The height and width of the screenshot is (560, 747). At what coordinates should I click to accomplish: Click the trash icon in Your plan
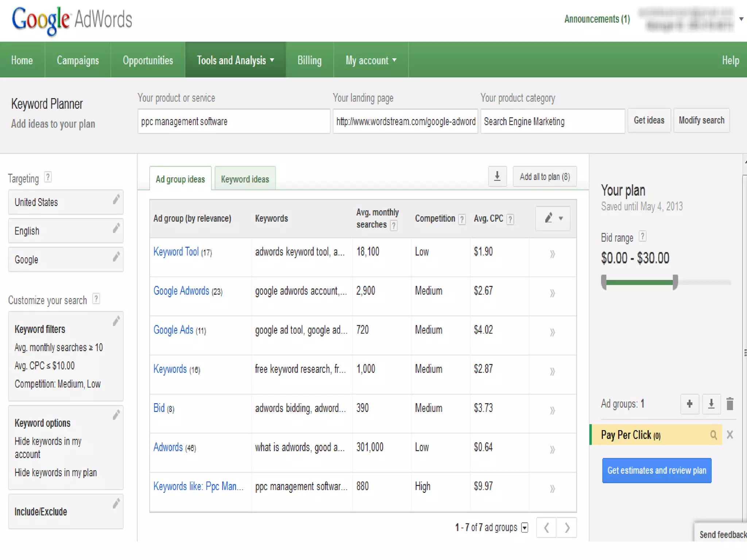click(x=729, y=404)
